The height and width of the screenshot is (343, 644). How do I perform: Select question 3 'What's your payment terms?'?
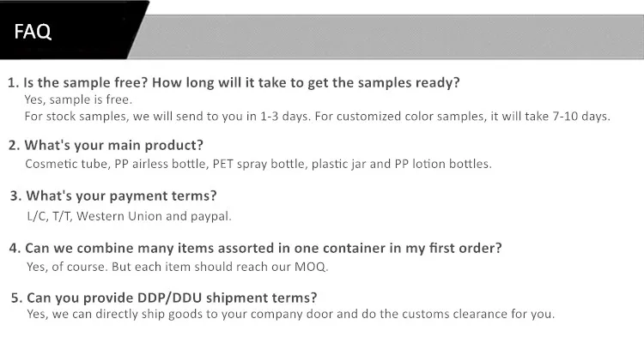point(113,196)
